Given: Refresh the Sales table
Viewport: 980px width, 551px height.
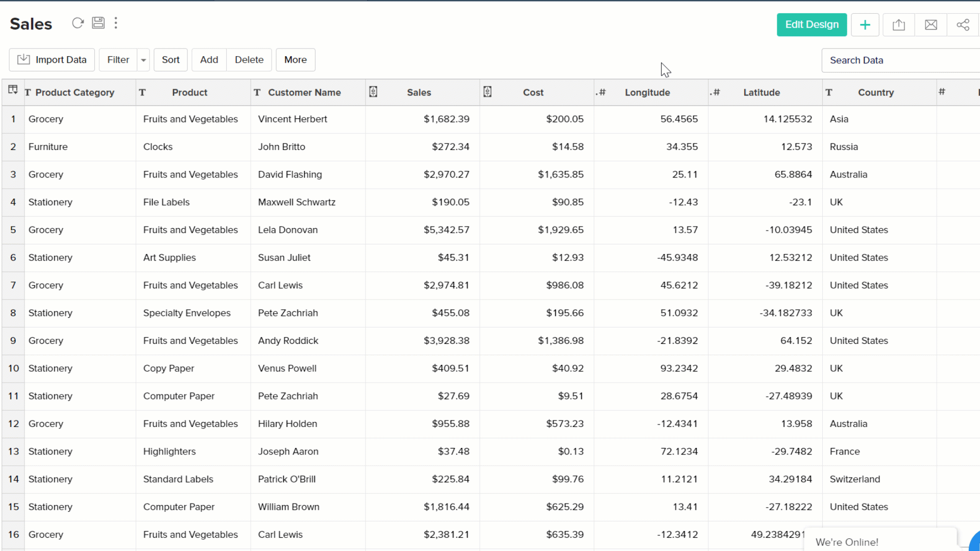Looking at the screenshot, I should click(78, 23).
